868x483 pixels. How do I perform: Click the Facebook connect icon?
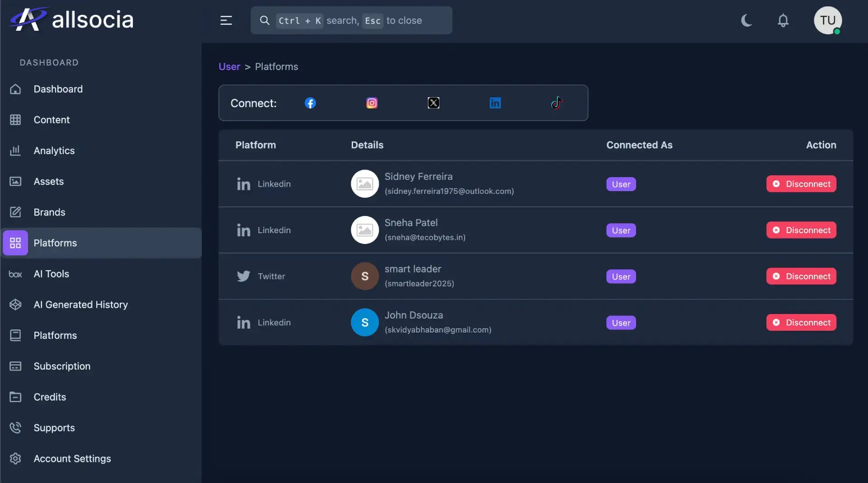tap(310, 103)
